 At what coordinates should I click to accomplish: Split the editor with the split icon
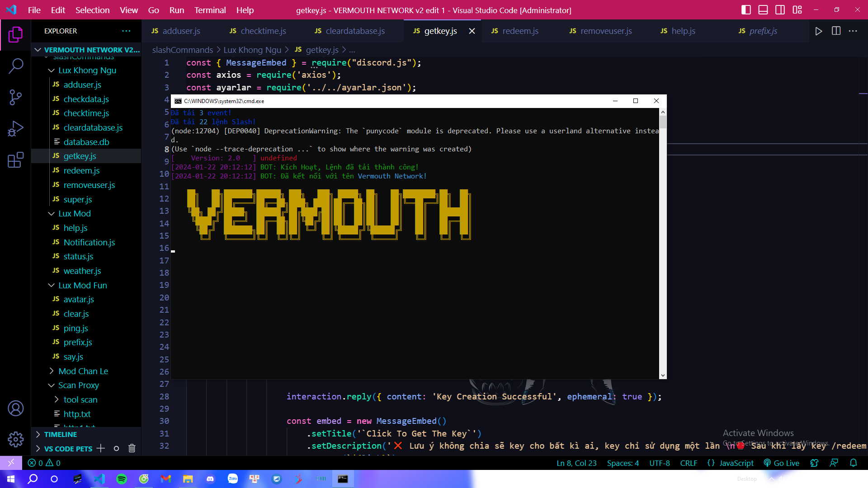(x=836, y=31)
